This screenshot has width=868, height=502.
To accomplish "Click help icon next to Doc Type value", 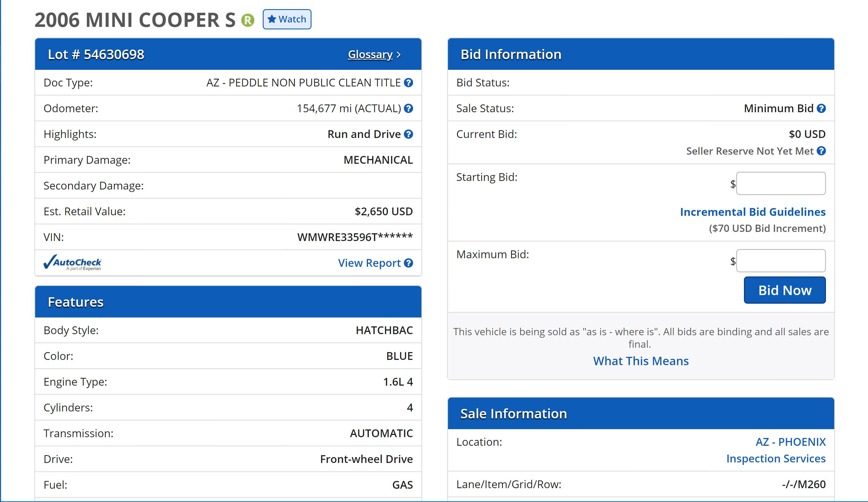I will pyautogui.click(x=408, y=83).
